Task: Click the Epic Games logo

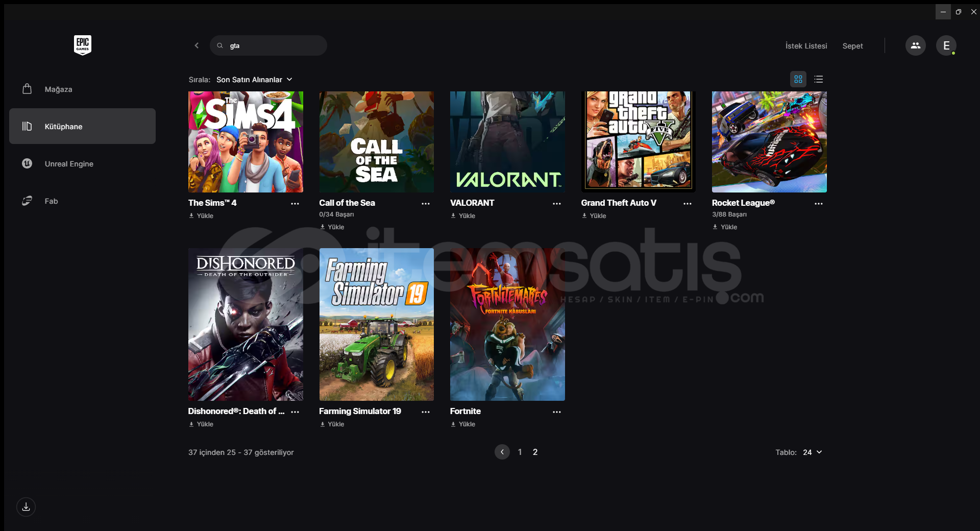Action: coord(82,45)
